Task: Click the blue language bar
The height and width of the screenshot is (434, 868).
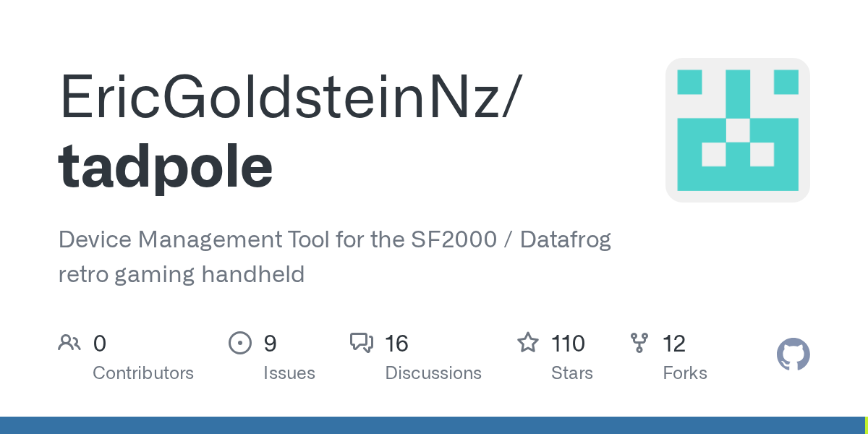Action: pos(433,425)
